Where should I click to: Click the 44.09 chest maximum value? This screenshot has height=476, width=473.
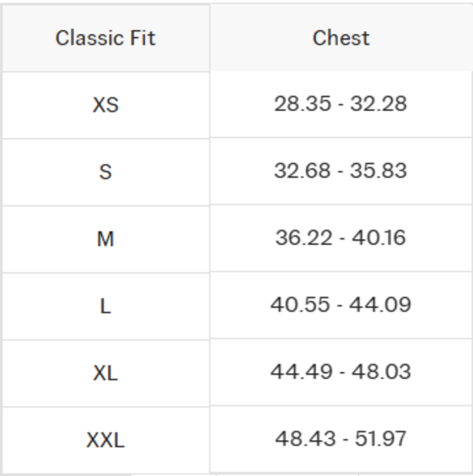pos(381,304)
